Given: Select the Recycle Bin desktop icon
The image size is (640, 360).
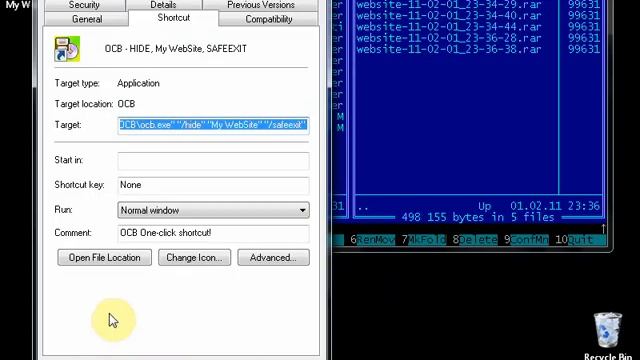Looking at the screenshot, I should coord(608,336).
